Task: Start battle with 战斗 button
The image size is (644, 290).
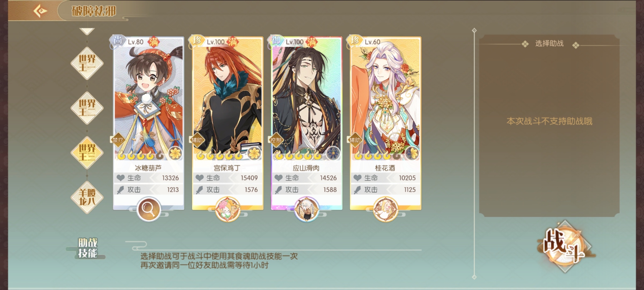Action: [565, 247]
